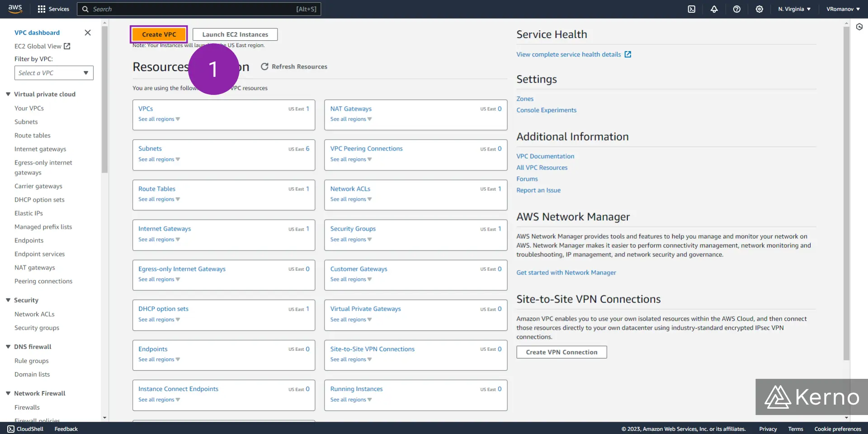Open Rule groups under DNS firewall

[x=32, y=361]
